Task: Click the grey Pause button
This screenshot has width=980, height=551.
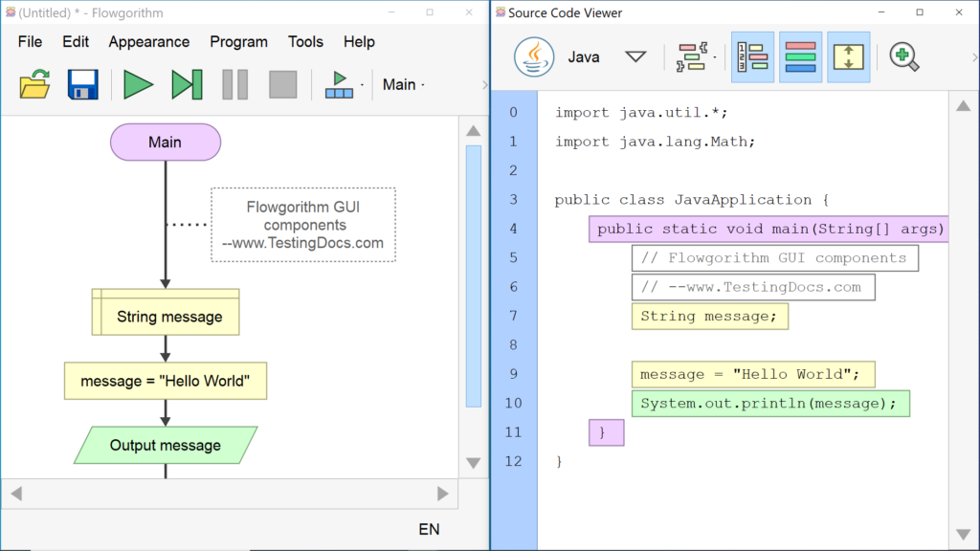Action: (234, 84)
